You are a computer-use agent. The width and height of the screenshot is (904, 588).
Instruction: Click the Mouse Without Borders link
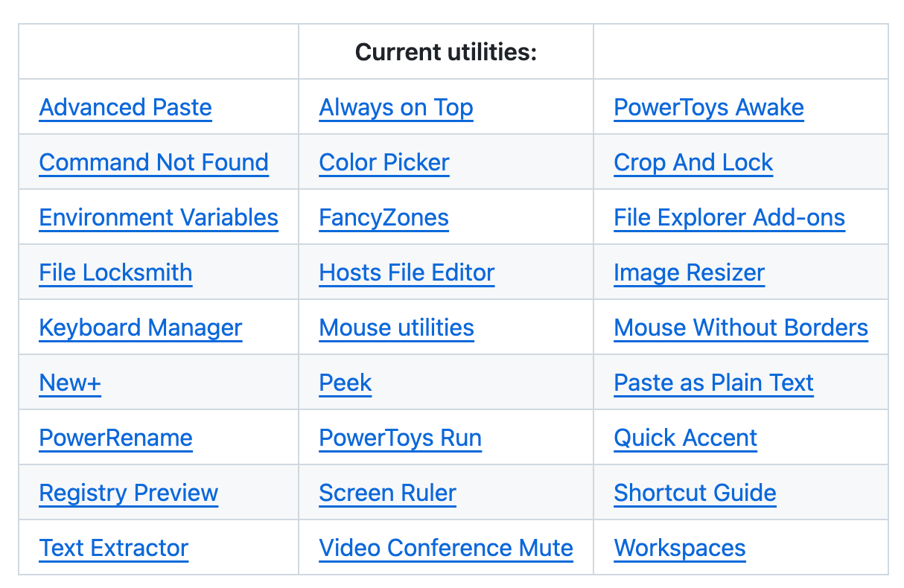741,327
